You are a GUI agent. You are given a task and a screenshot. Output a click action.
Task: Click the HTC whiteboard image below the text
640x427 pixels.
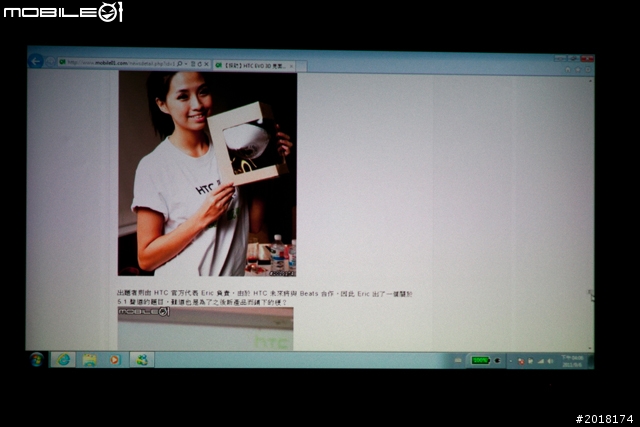tap(205, 329)
